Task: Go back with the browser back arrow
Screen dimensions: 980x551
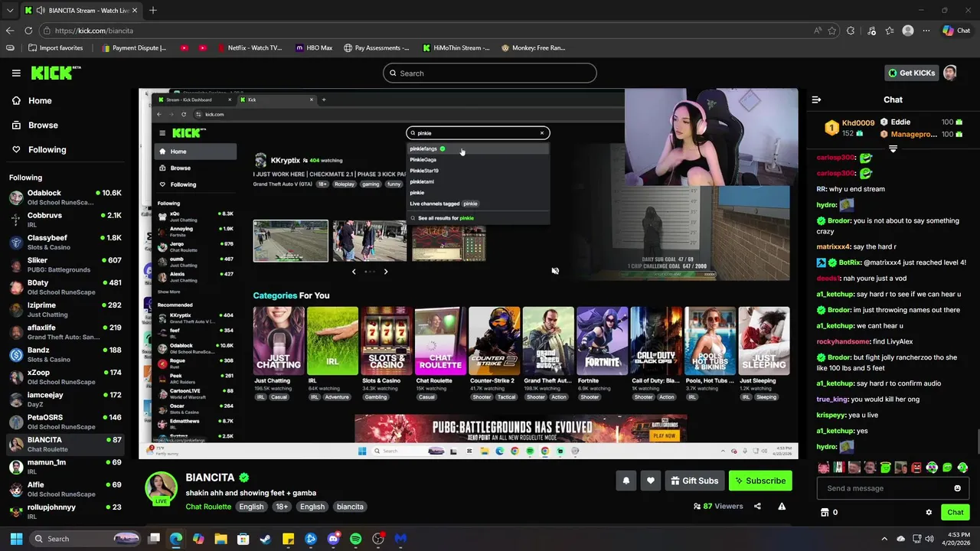Action: click(x=10, y=31)
